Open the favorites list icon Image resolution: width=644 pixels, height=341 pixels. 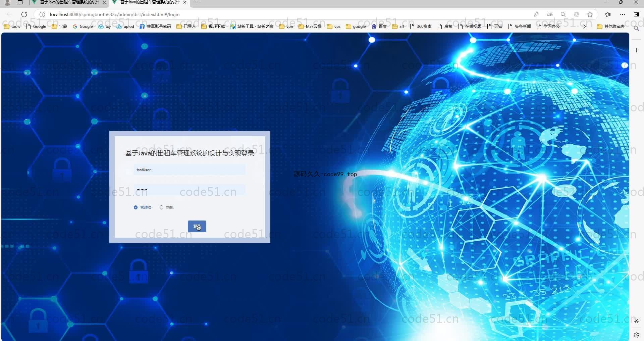tap(608, 14)
